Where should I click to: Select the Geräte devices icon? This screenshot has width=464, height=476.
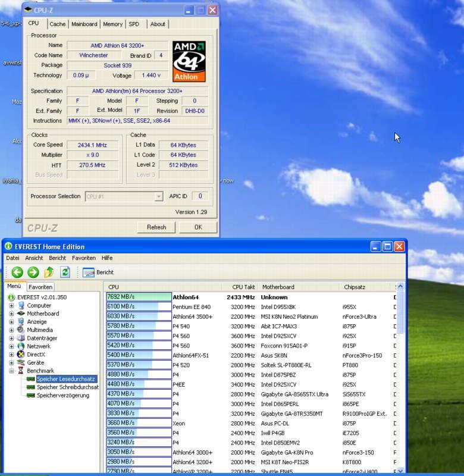tap(21, 362)
